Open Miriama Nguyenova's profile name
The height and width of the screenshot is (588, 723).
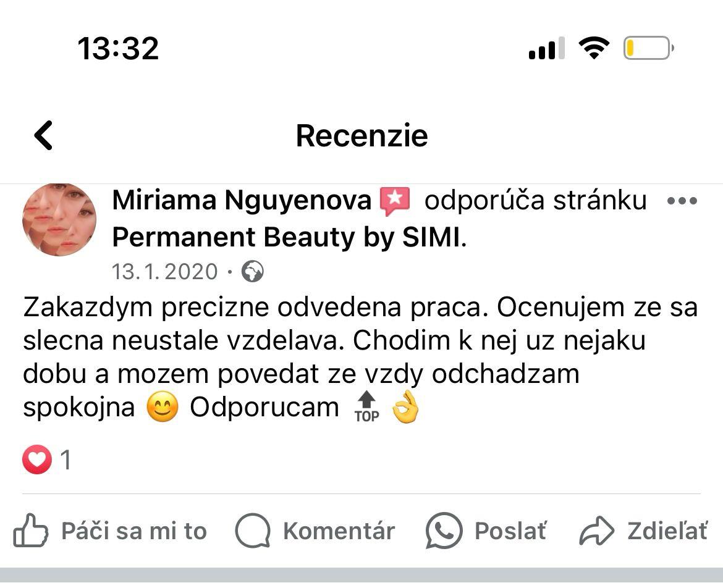242,201
